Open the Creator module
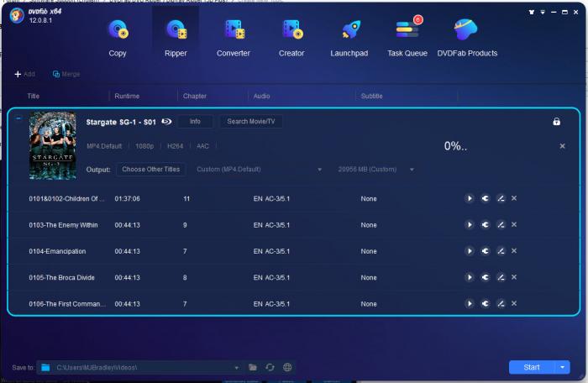The width and height of the screenshot is (588, 383). click(x=291, y=38)
